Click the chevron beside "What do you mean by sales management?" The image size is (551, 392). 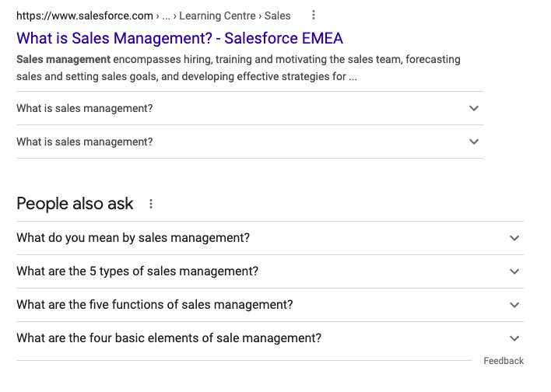[x=514, y=238]
